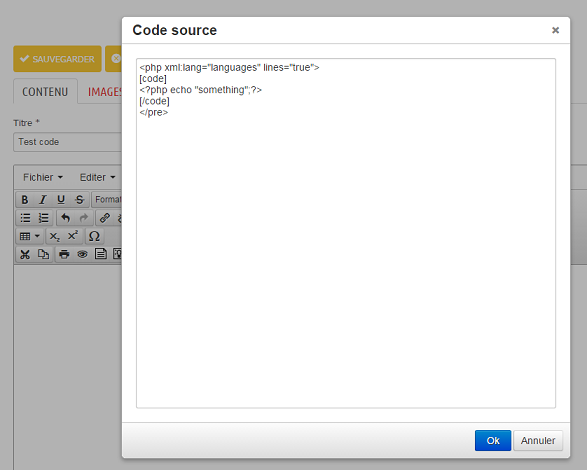587x470 pixels.
Task: Insert a bullet list
Action: [x=25, y=218]
